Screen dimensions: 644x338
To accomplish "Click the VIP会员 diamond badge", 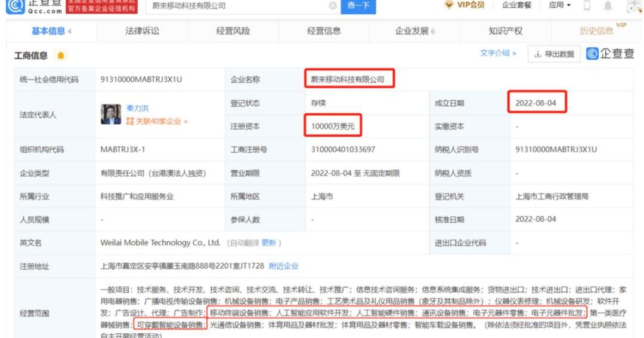I will coord(449,5).
